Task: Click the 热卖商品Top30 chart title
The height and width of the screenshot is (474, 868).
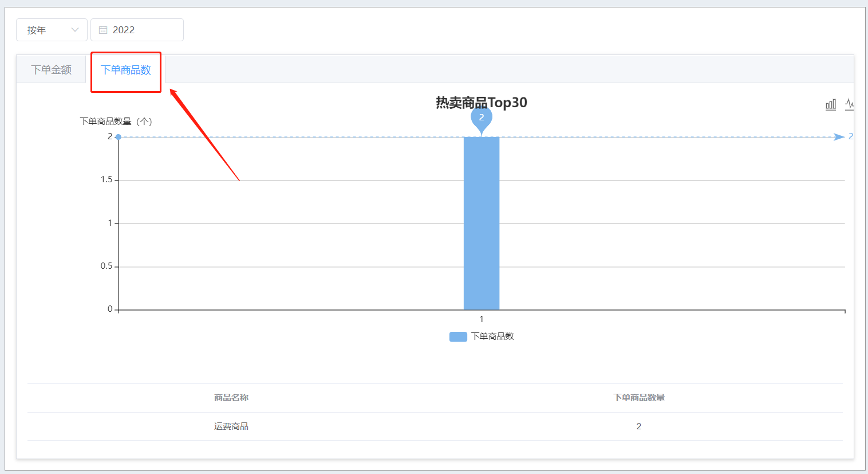Action: (482, 103)
